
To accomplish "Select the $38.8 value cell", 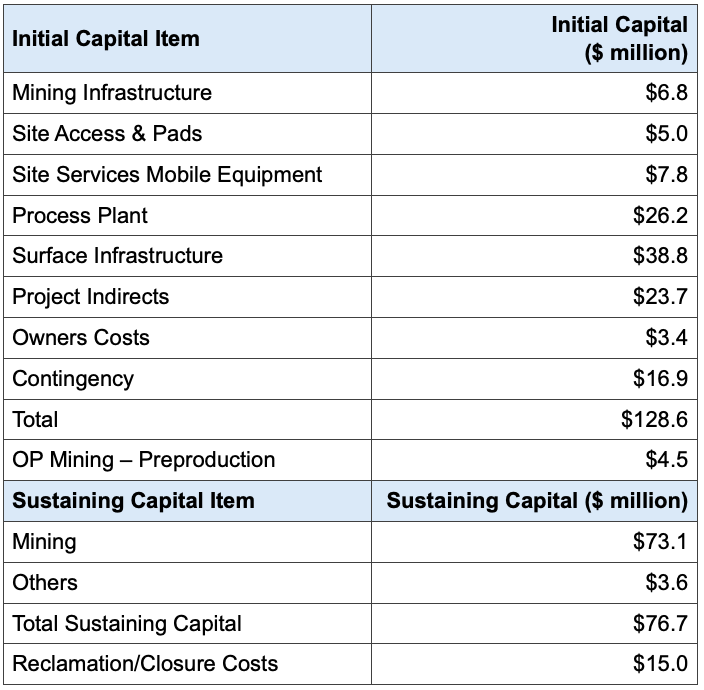I will click(660, 256).
